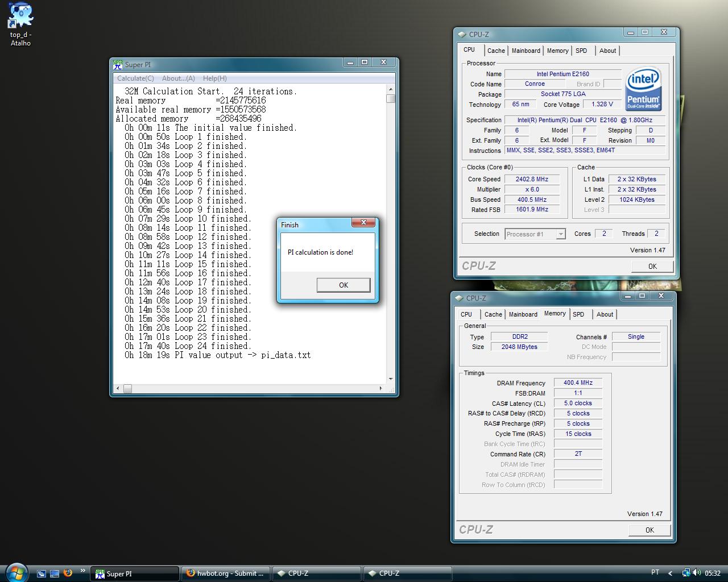
Task: Select the SPD tab in upper CPU-Z
Action: pyautogui.click(x=581, y=51)
